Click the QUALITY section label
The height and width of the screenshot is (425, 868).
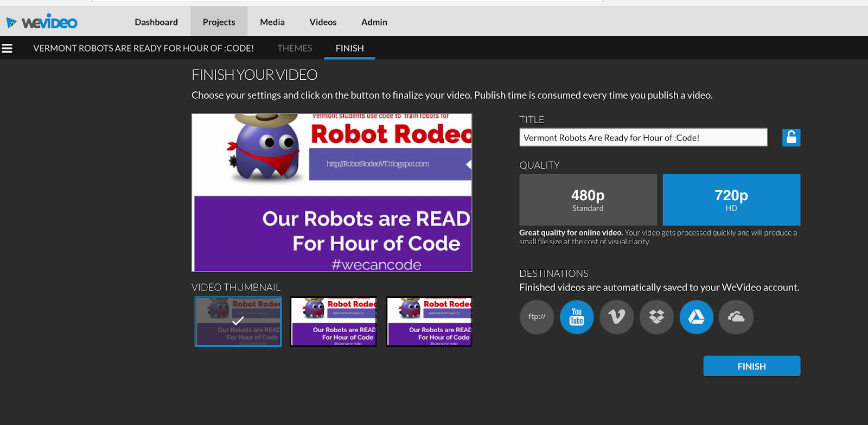click(x=539, y=165)
